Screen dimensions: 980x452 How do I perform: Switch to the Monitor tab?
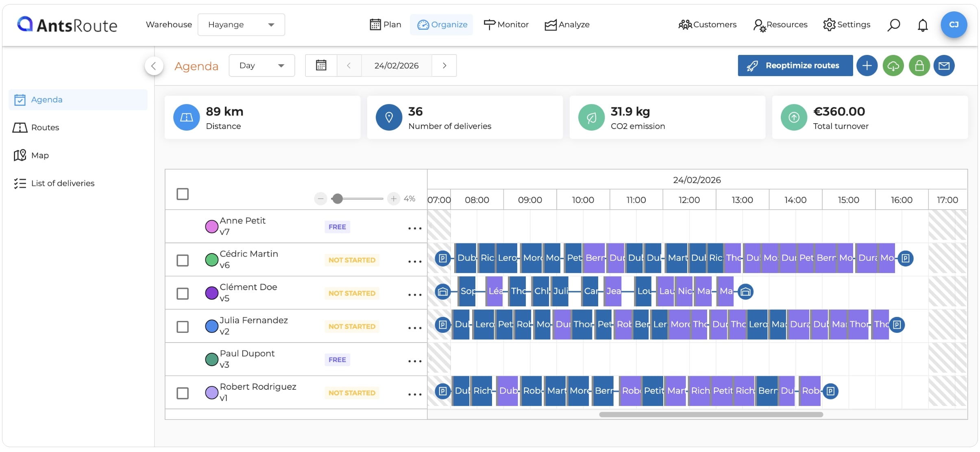click(x=506, y=25)
